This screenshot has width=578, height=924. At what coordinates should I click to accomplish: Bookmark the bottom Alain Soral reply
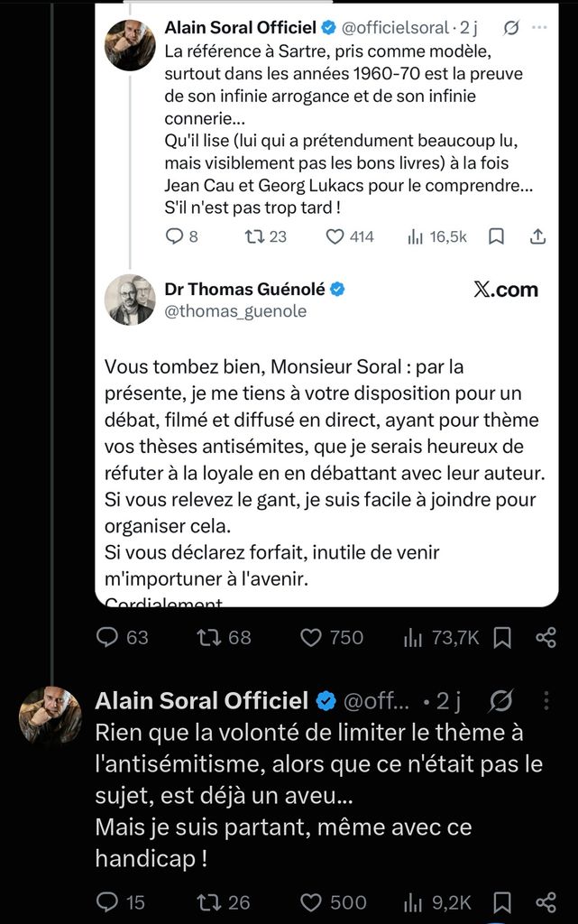tap(502, 902)
